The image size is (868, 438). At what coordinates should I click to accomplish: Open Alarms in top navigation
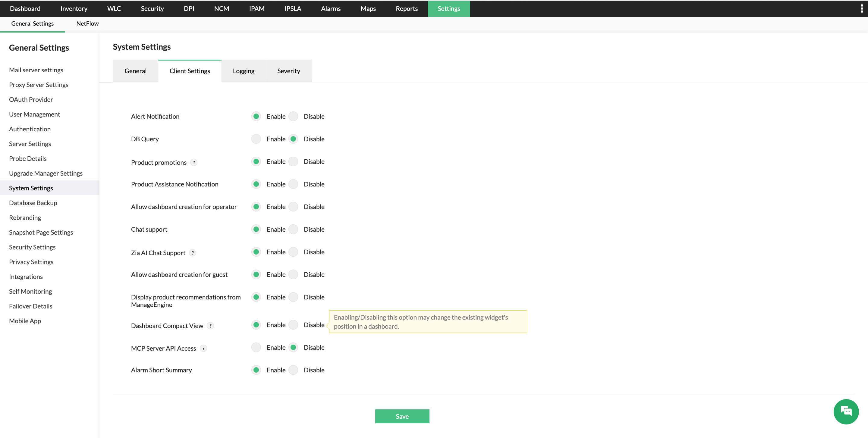(x=331, y=8)
